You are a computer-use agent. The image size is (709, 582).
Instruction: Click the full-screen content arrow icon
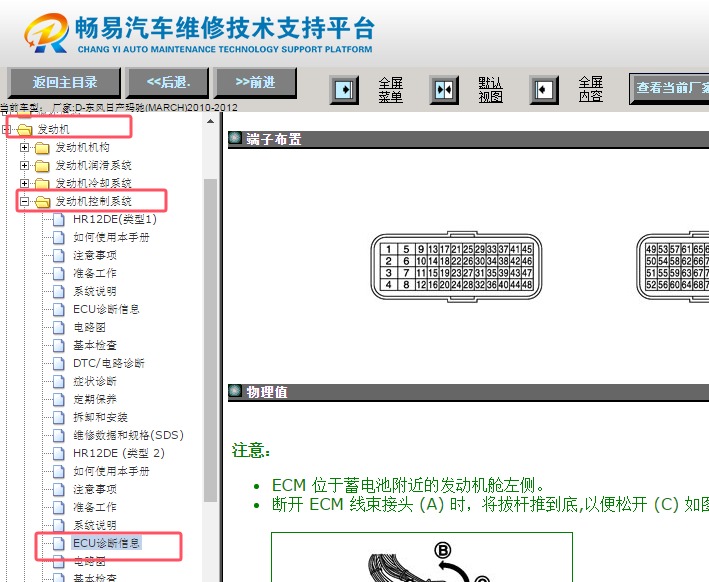pyautogui.click(x=544, y=90)
